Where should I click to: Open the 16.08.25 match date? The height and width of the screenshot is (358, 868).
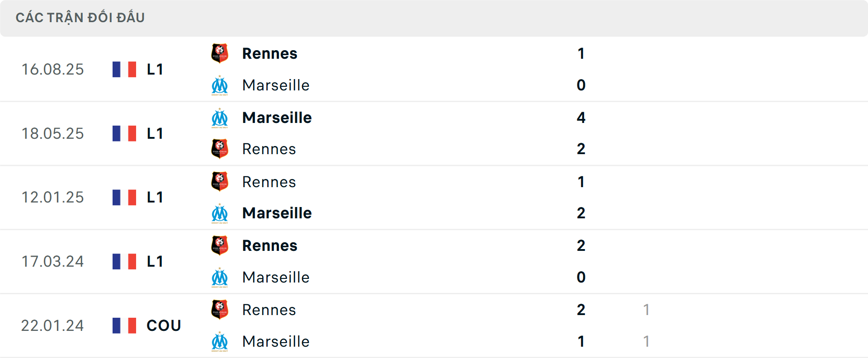[52, 69]
